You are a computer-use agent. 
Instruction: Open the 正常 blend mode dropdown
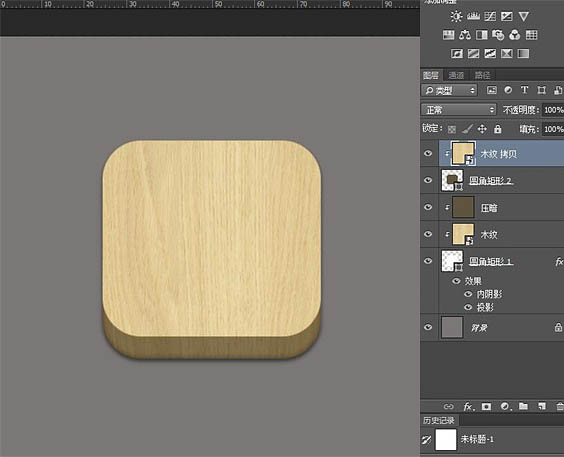[x=459, y=110]
